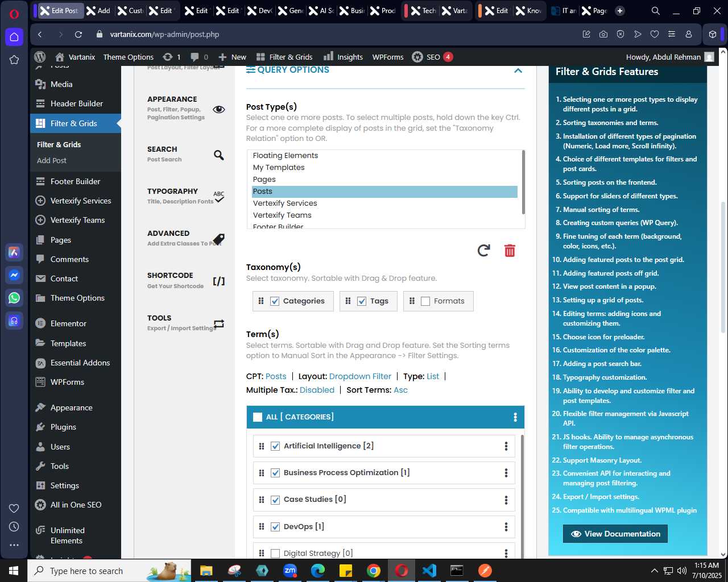Click the Opera sidebar home icon
Image resolution: width=728 pixels, height=582 pixels.
pos(14,37)
